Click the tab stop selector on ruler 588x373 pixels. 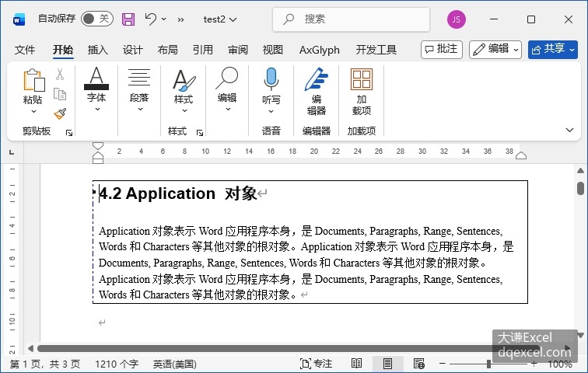12,152
